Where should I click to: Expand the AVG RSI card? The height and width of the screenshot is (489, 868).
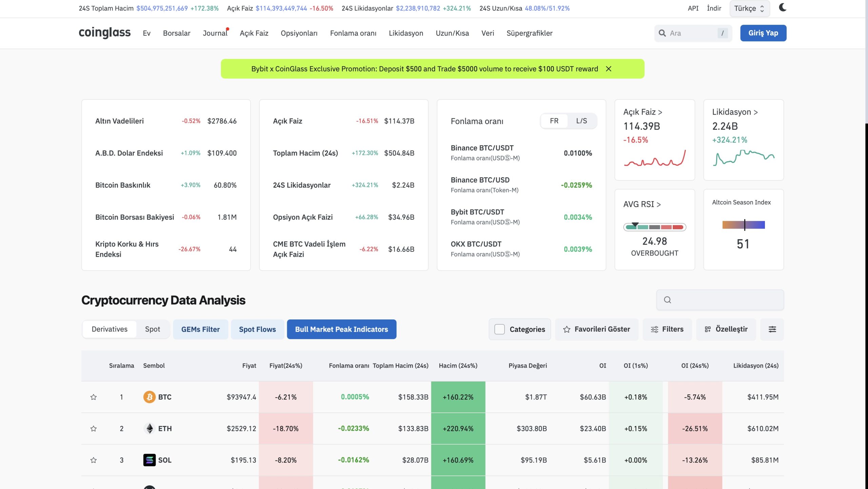coord(642,204)
